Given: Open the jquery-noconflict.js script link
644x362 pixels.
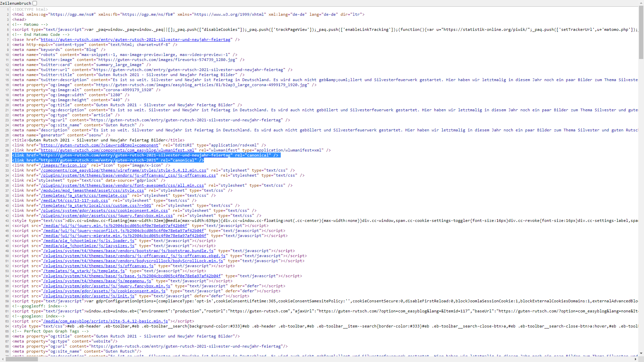Looking at the screenshot, I should pyautogui.click(x=123, y=231).
